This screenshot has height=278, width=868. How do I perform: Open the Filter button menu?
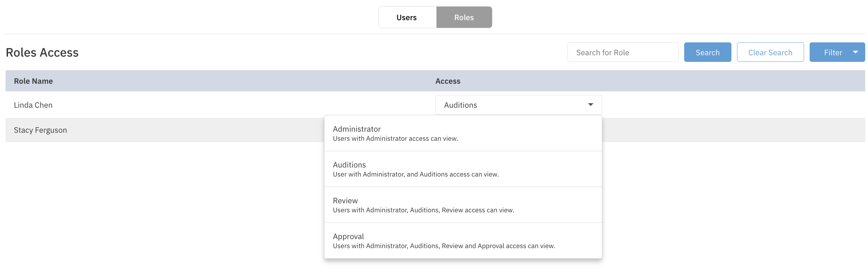833,52
